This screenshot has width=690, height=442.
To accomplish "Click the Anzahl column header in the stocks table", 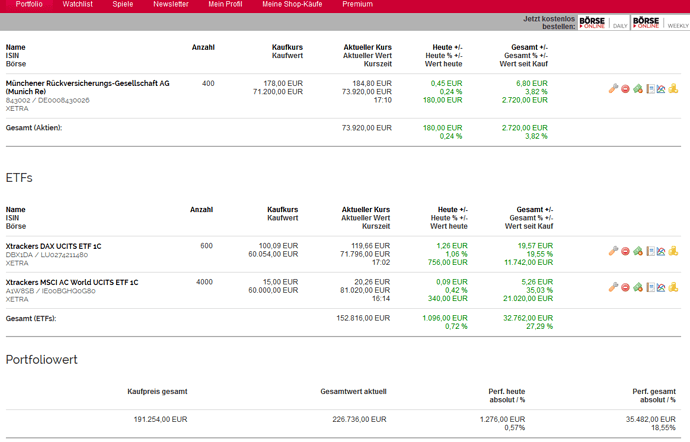I will [x=203, y=47].
